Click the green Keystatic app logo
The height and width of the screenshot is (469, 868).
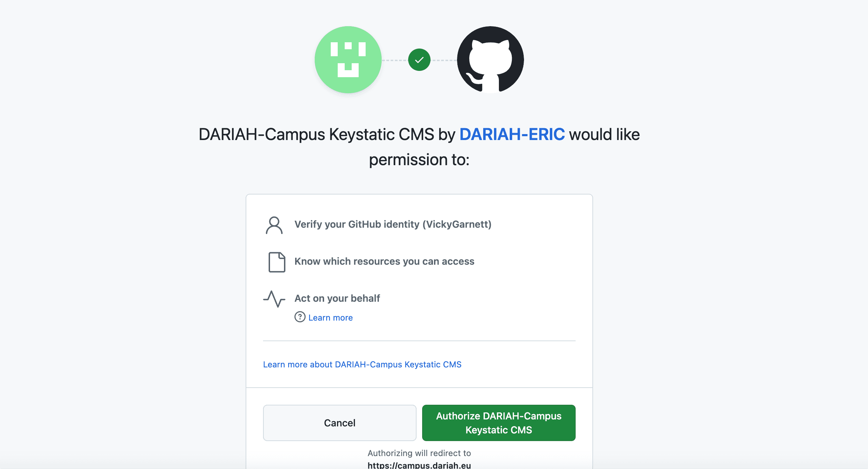[x=348, y=60]
